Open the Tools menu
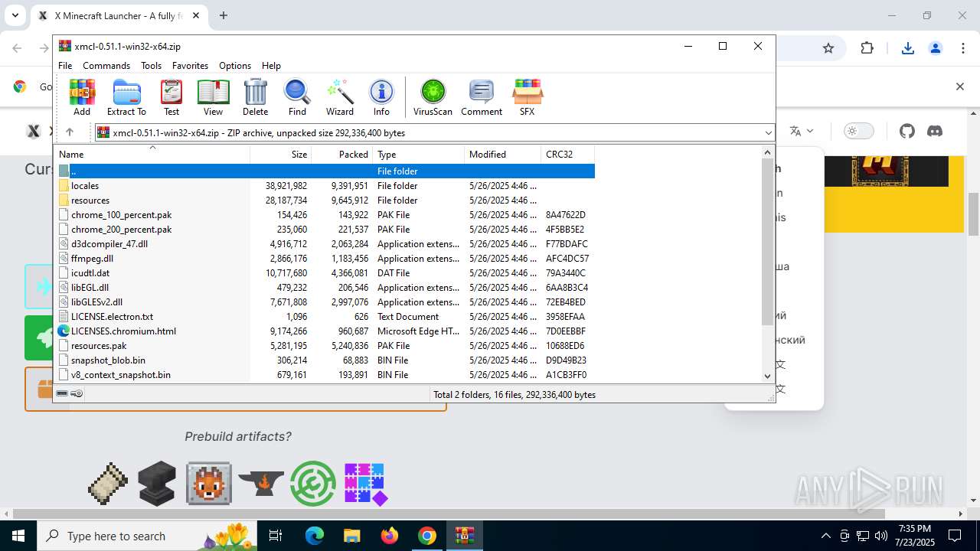 pyautogui.click(x=151, y=66)
